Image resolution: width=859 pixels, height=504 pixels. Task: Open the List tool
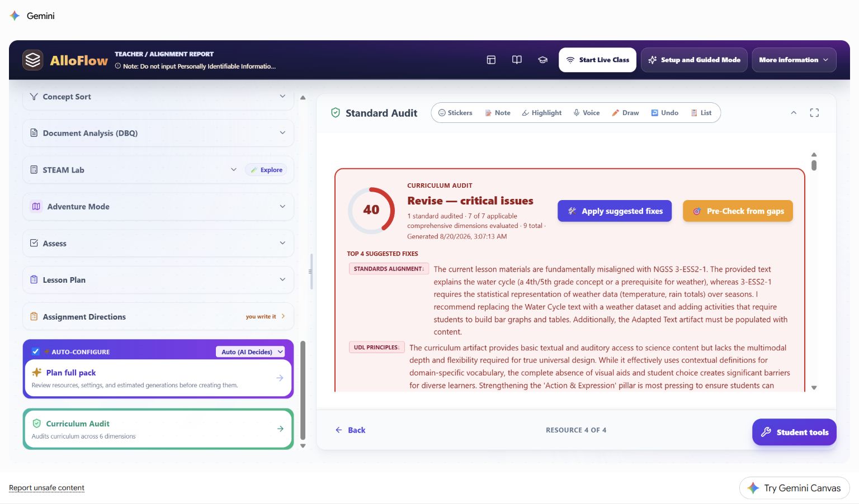click(701, 113)
